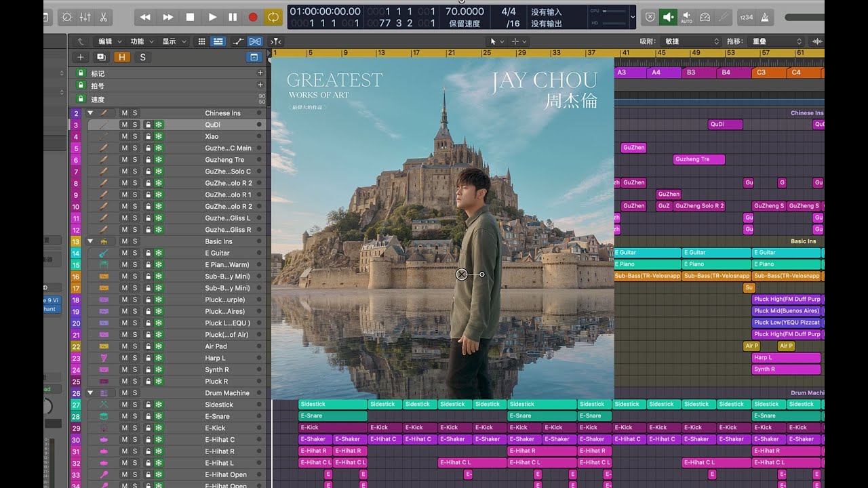Open the command-click tool menu
The width and height of the screenshot is (868, 488).
(519, 41)
